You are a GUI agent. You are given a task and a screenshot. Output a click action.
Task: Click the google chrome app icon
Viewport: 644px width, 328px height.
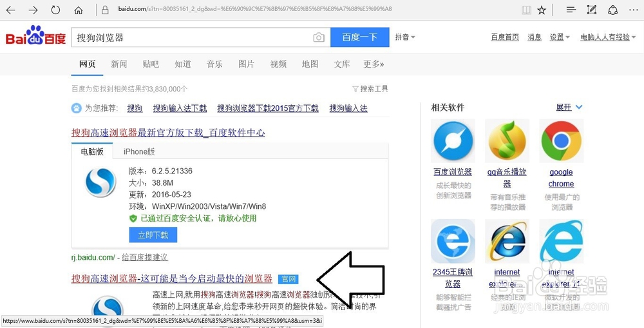[x=562, y=140]
